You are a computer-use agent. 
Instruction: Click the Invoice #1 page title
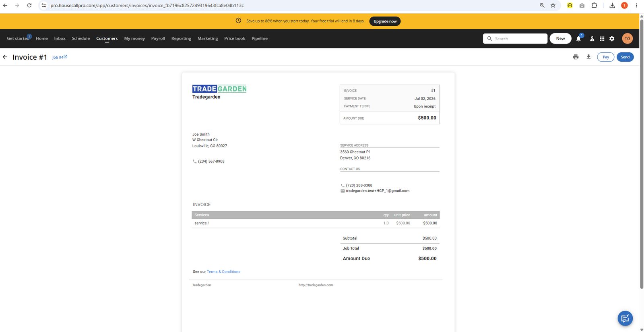(x=30, y=57)
